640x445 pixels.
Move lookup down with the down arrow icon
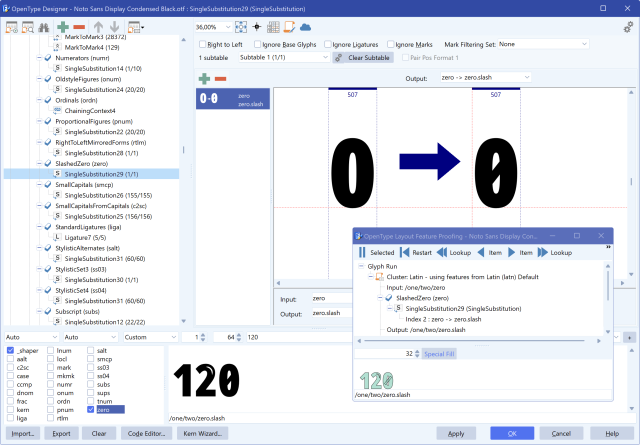[114, 27]
